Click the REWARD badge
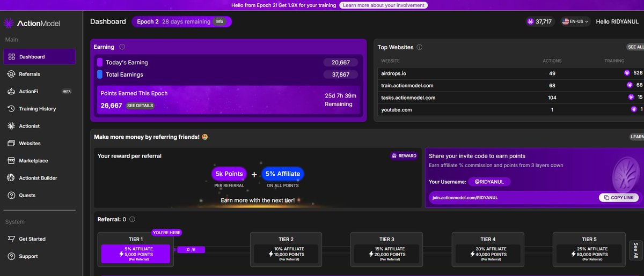644x276 pixels. click(404, 156)
